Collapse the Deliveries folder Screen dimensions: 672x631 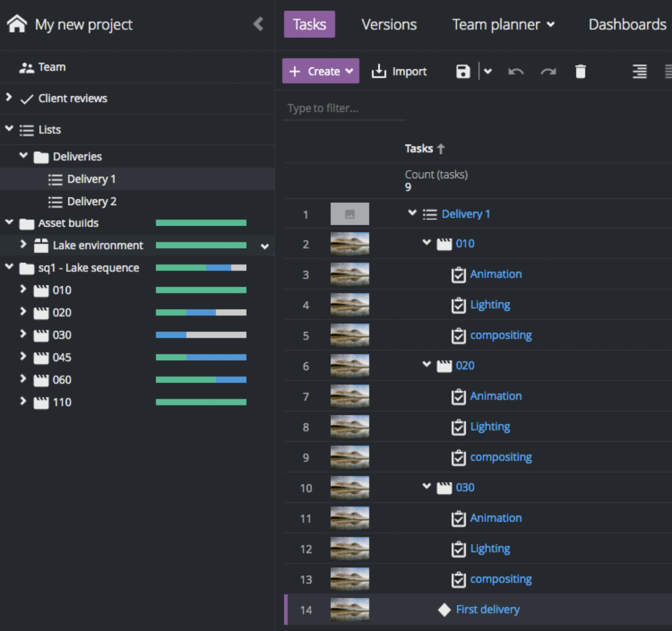click(x=23, y=156)
